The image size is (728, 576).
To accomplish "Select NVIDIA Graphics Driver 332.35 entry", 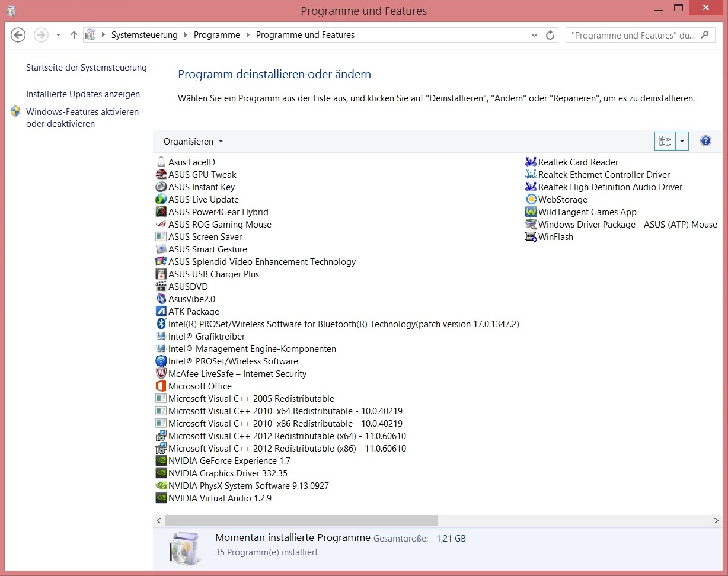I will pyautogui.click(x=221, y=473).
